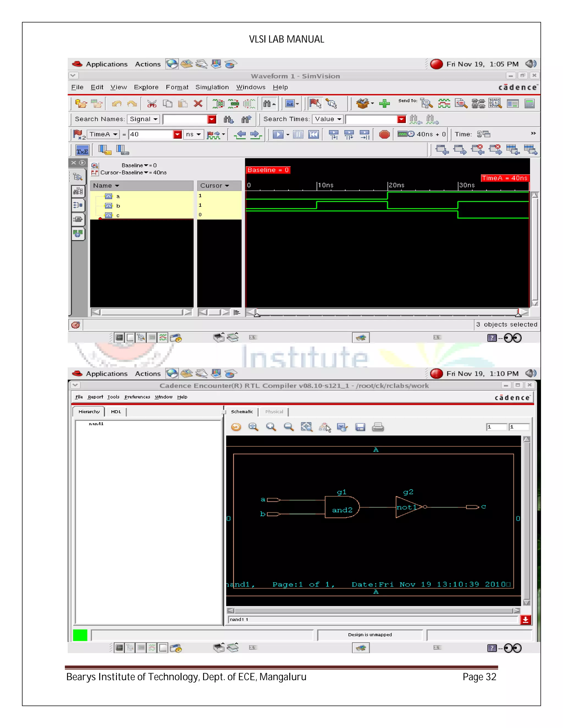The height and width of the screenshot is (728, 563).
Task: Click the Report menu in RTL Compiler
Action: click(95, 397)
